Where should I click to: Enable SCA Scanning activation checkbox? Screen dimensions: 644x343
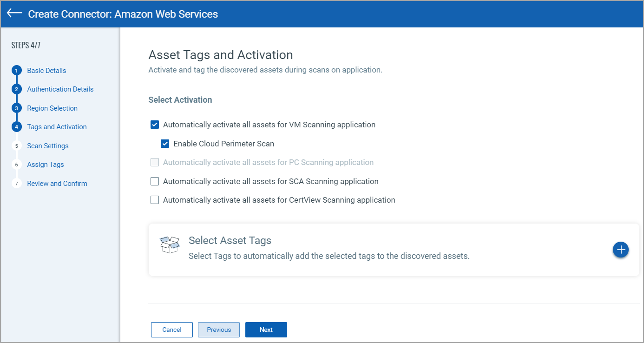pyautogui.click(x=155, y=181)
